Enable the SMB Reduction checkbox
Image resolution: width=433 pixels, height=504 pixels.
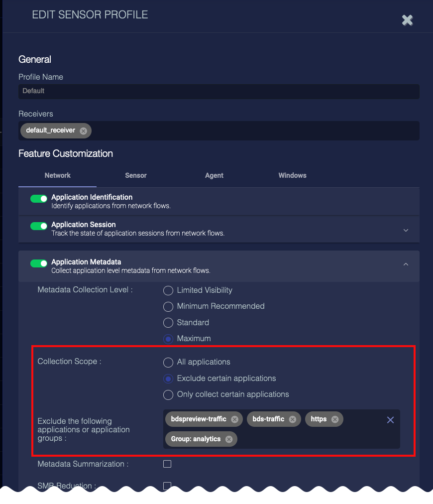click(167, 486)
